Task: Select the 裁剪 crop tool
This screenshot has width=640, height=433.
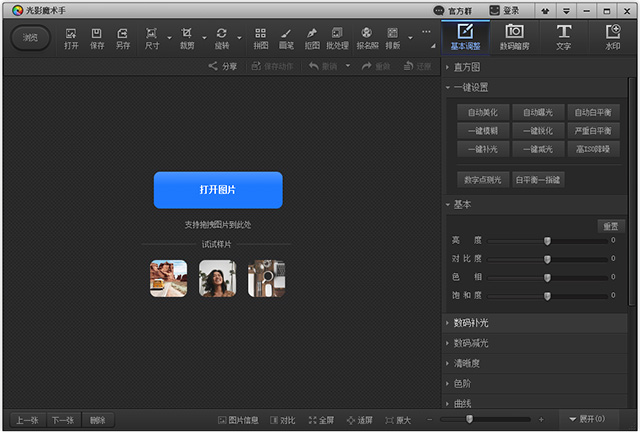Action: click(x=187, y=38)
